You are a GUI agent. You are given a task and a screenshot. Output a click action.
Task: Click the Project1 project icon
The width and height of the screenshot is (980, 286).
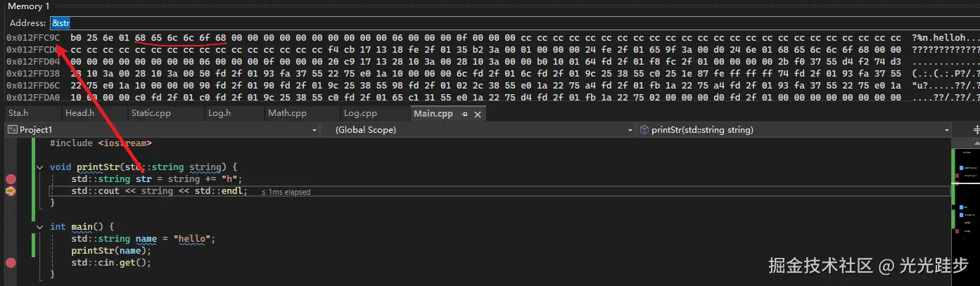[x=12, y=130]
